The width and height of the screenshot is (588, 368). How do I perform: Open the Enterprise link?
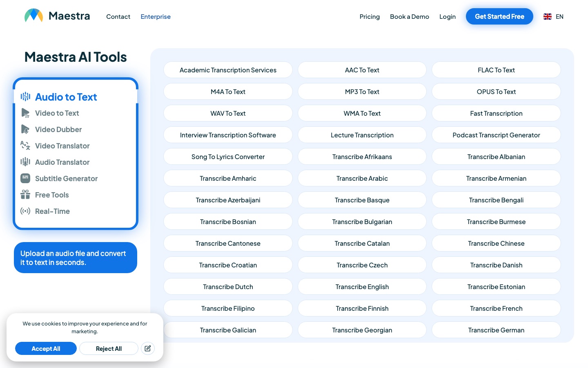coord(156,16)
